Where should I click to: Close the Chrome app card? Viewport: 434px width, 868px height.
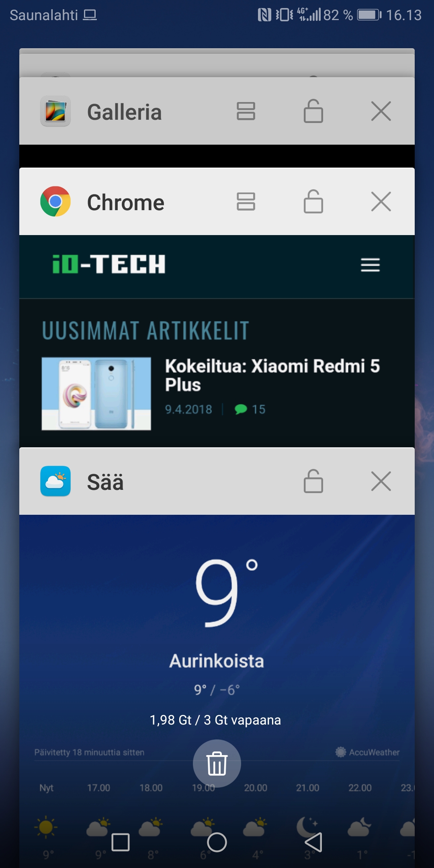click(x=381, y=201)
